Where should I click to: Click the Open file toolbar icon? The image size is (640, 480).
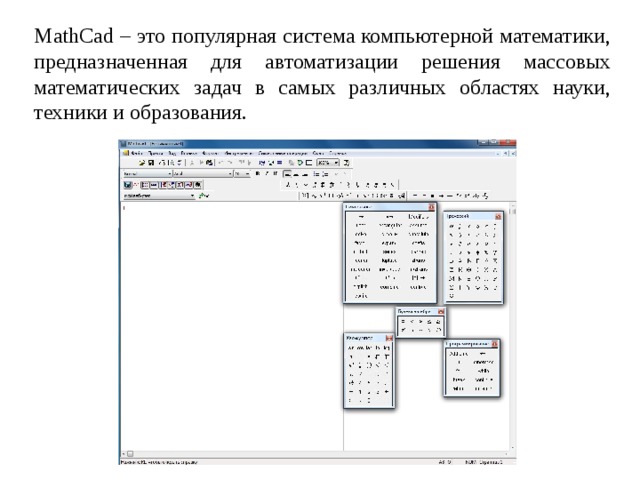[x=142, y=163]
